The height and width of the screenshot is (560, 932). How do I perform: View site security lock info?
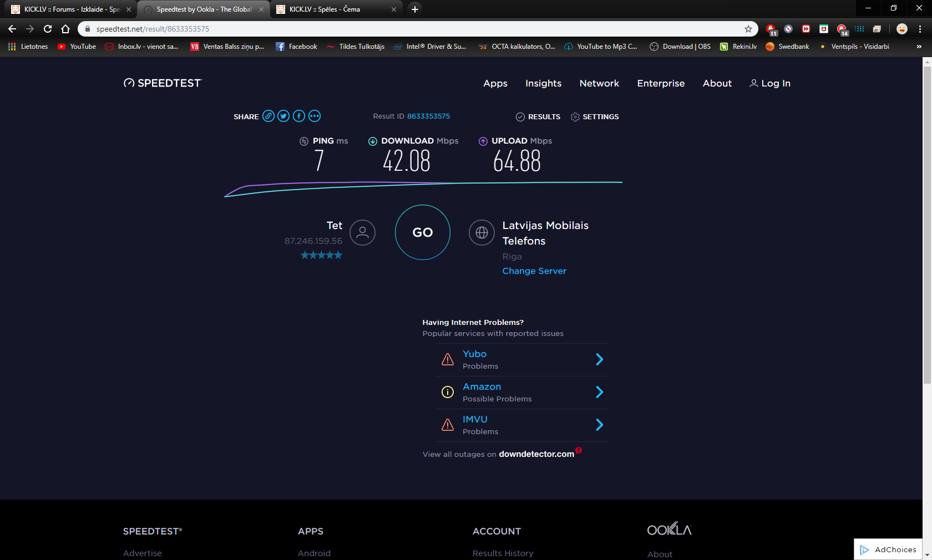coord(87,29)
